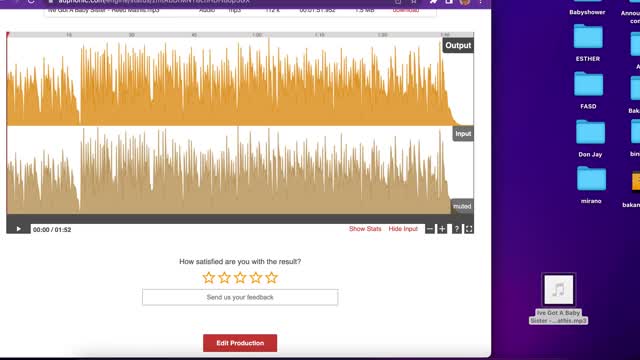Screen dimensions: 640x360
Task: Select the Input track label
Action: (x=463, y=134)
